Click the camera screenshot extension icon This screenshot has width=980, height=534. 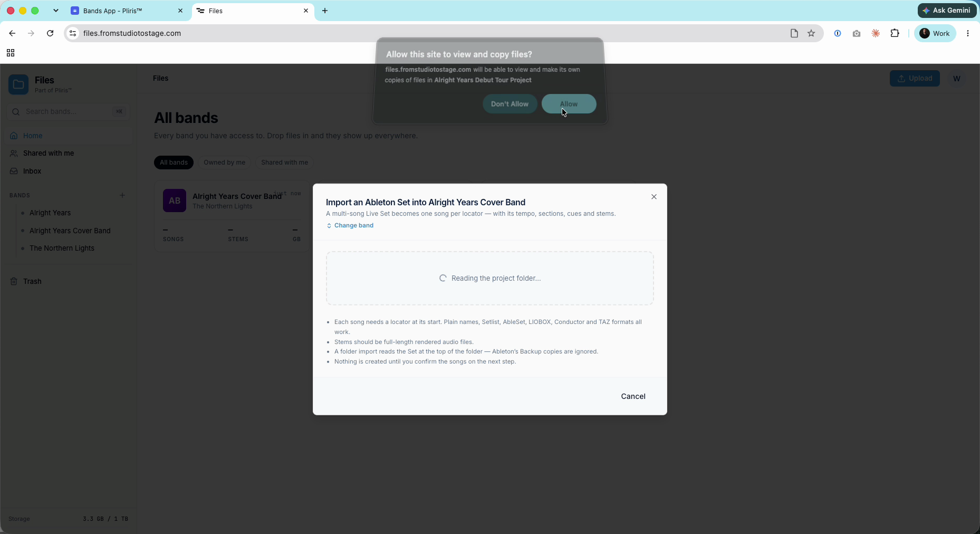pyautogui.click(x=856, y=33)
